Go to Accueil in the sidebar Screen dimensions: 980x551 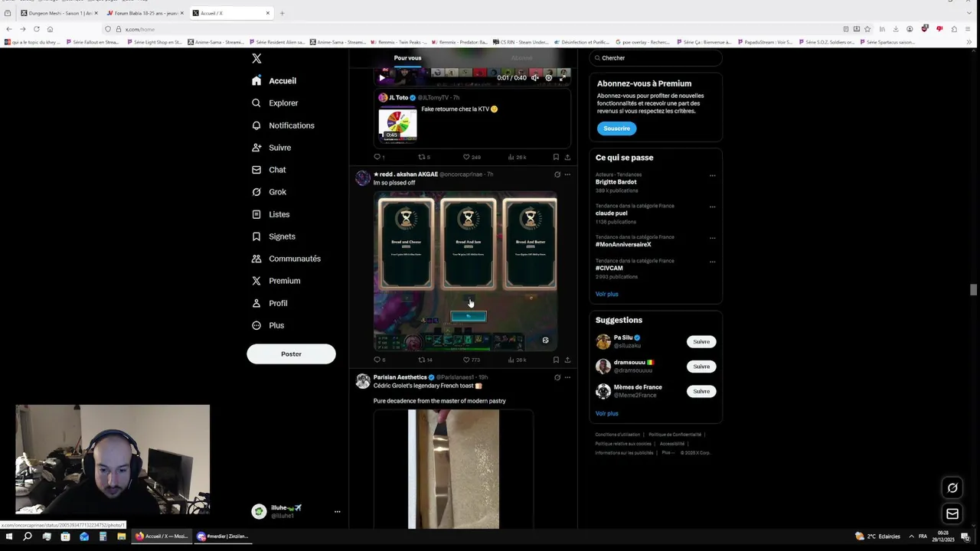(274, 80)
